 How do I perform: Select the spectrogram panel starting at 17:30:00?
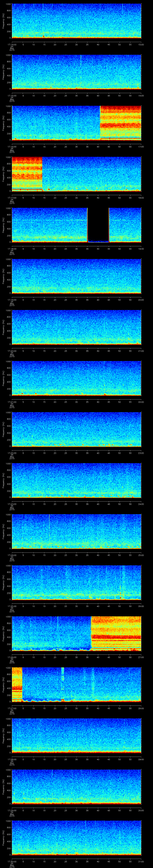click(x=76, y=838)
